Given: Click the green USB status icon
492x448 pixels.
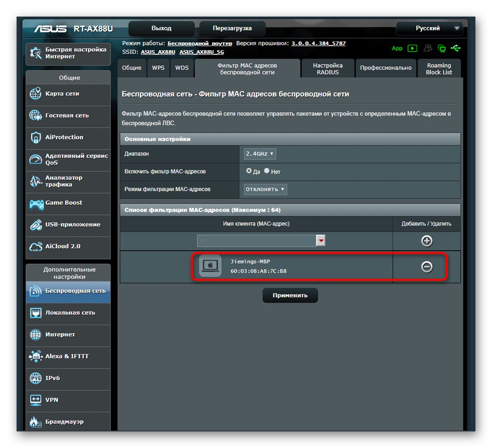Looking at the screenshot, I should [x=456, y=48].
